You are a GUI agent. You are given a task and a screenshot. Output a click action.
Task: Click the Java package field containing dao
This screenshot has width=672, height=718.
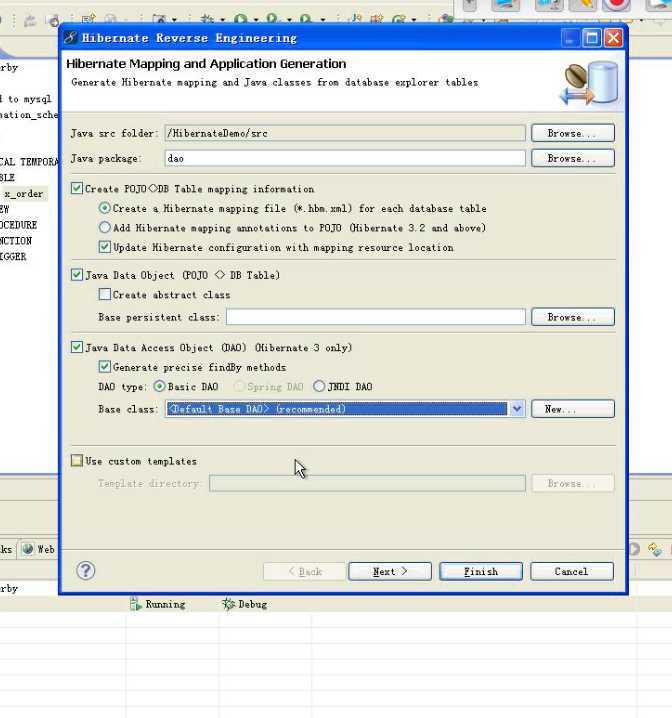[x=345, y=158]
